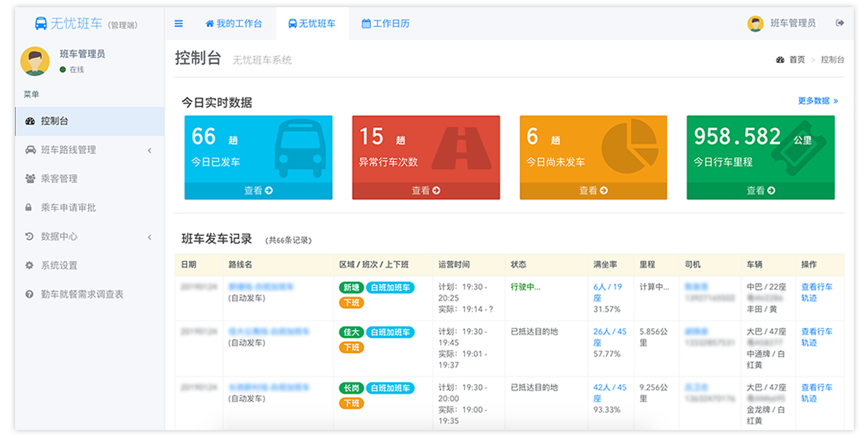This screenshot has height=438, width=868.
Task: Switch to the 工作日历 tab
Action: 386,24
